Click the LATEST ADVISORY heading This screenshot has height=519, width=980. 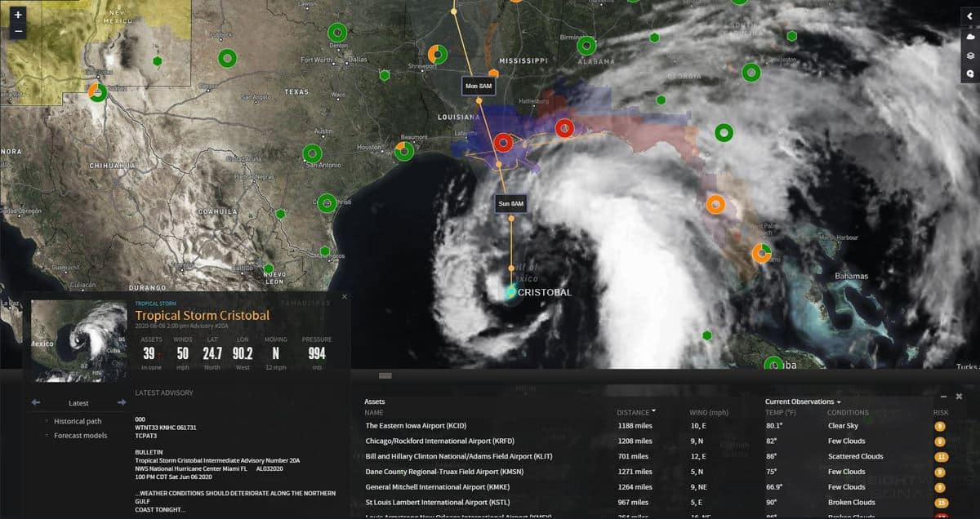(x=164, y=393)
